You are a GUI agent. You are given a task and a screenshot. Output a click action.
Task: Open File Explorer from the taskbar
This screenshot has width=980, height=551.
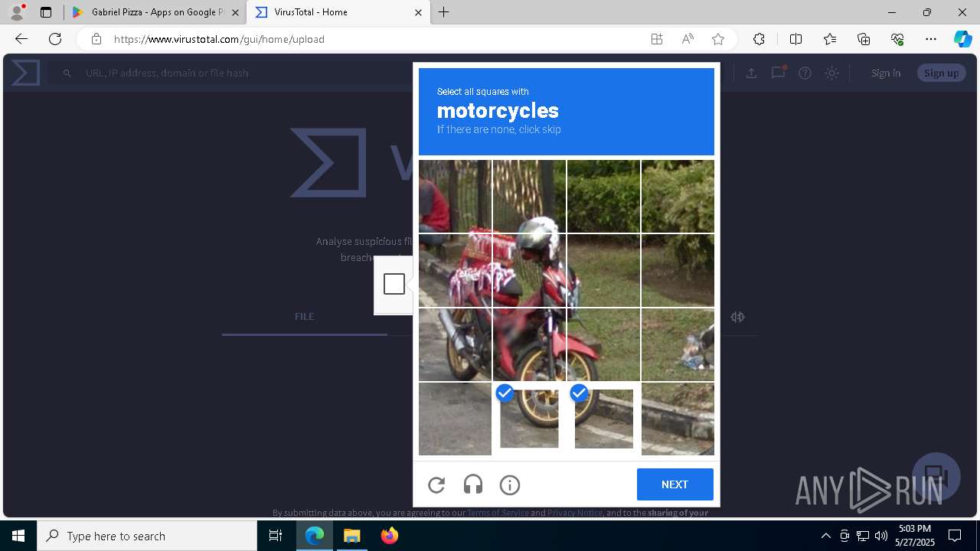coord(352,536)
